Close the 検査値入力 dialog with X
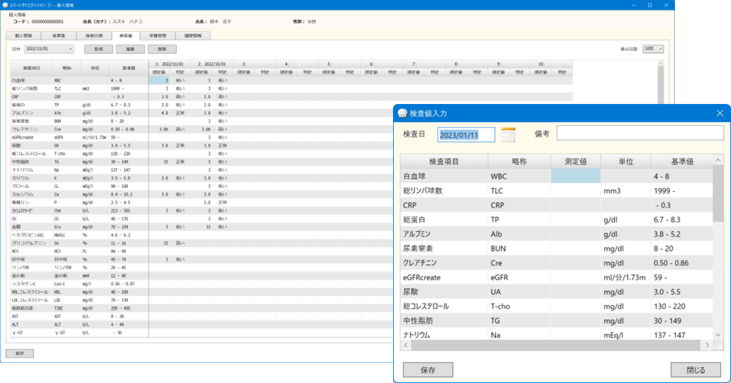Screen dimensions: 731x383 720,113
